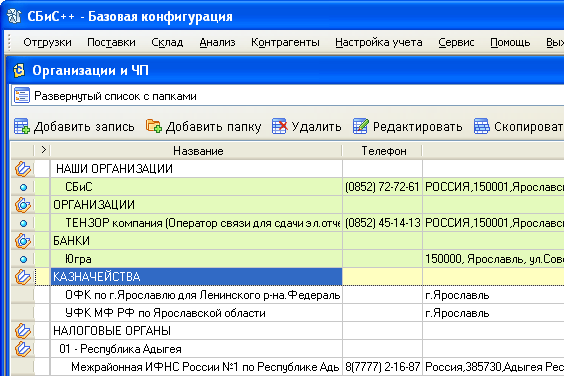Click the Добавить папку folder icon

pos(154,126)
